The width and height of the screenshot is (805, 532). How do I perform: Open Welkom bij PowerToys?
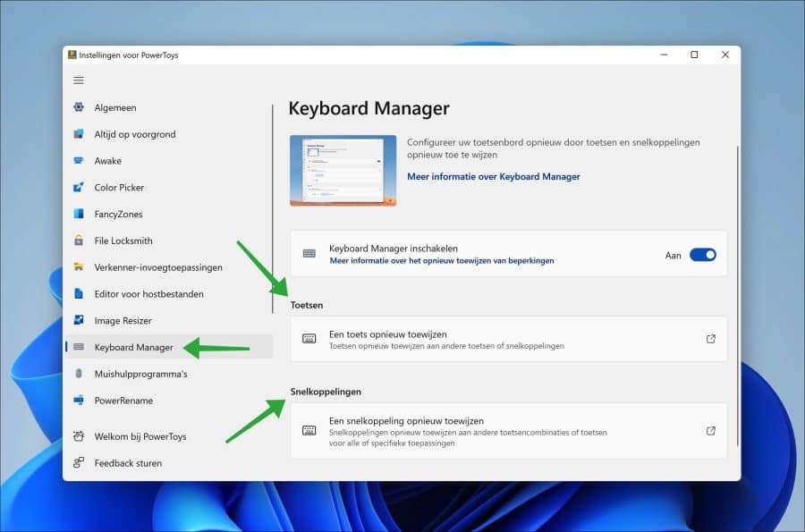169,436
